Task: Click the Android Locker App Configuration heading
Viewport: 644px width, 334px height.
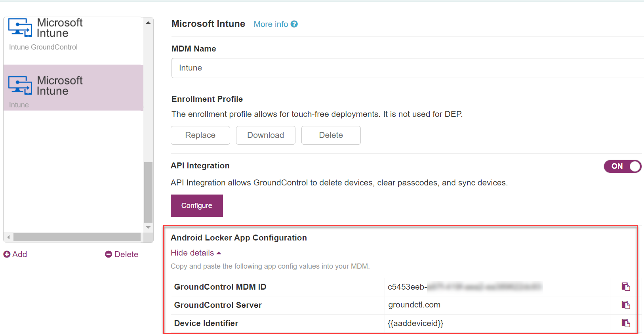Action: (x=239, y=238)
